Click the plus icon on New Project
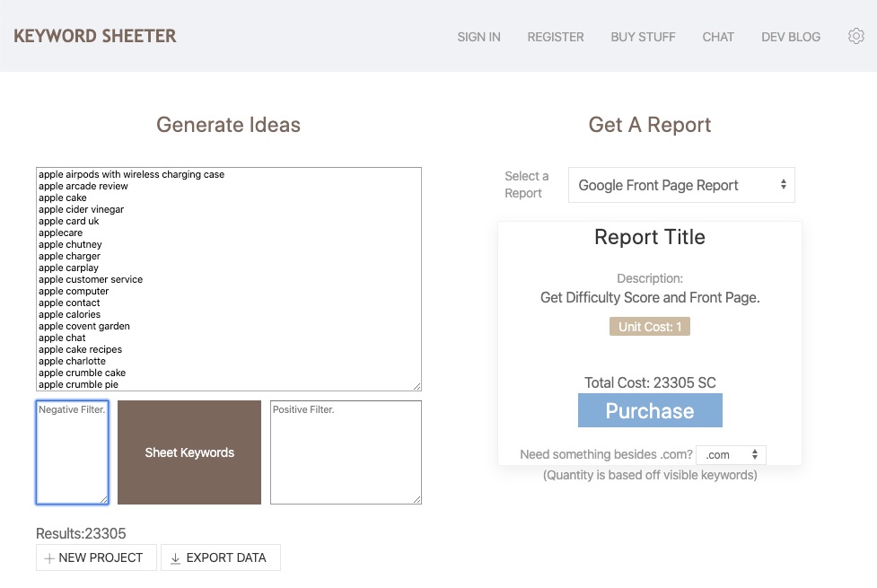This screenshot has width=877, height=588. click(x=49, y=557)
